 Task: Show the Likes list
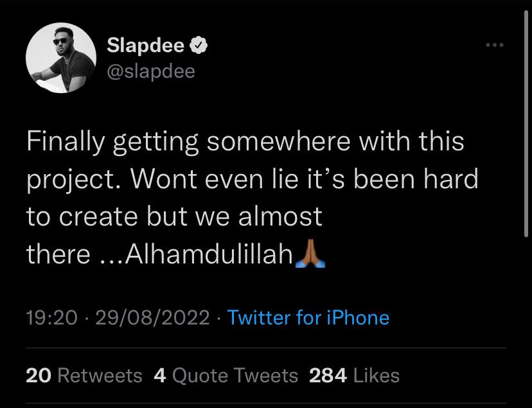coord(355,375)
